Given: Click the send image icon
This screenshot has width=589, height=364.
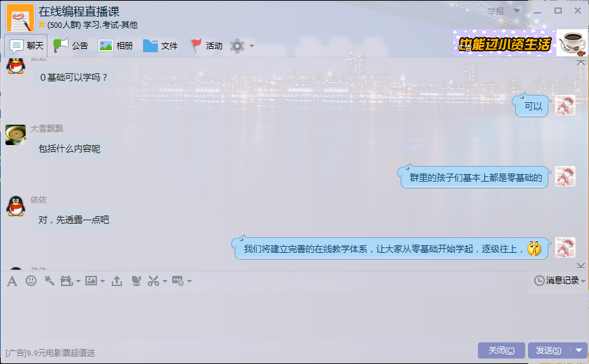Looking at the screenshot, I should [x=92, y=280].
